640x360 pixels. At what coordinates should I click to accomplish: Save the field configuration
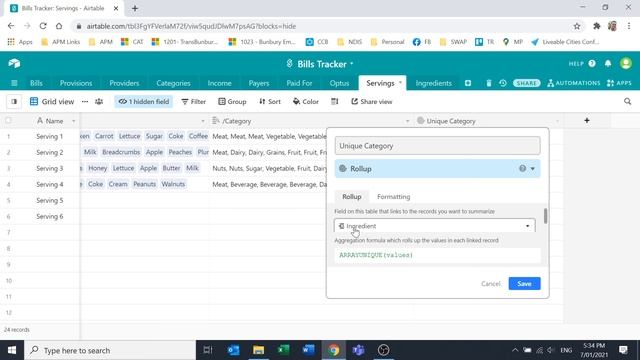(524, 284)
